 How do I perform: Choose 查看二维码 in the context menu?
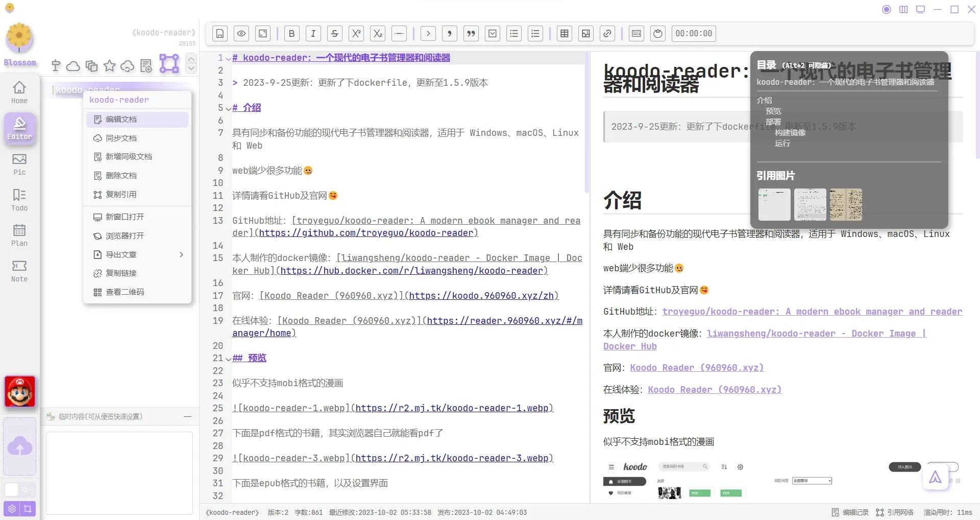[x=137, y=292]
